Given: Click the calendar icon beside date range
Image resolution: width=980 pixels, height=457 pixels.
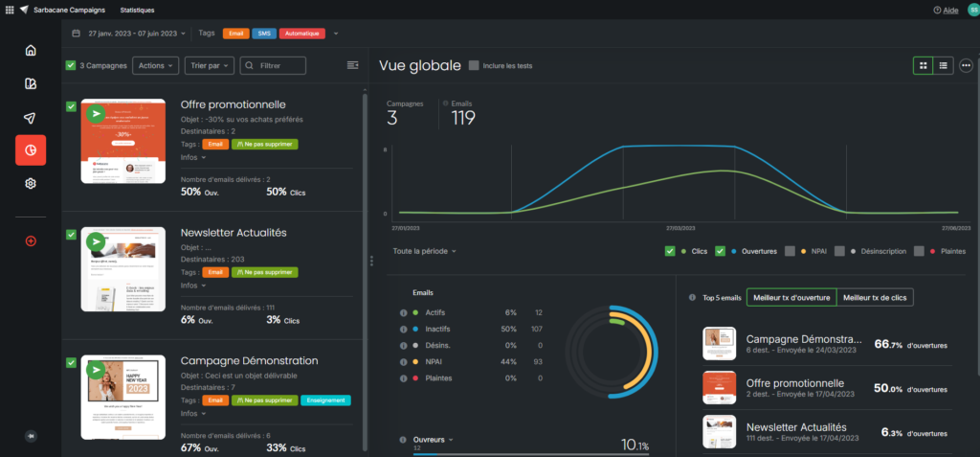Looking at the screenshot, I should (x=76, y=34).
